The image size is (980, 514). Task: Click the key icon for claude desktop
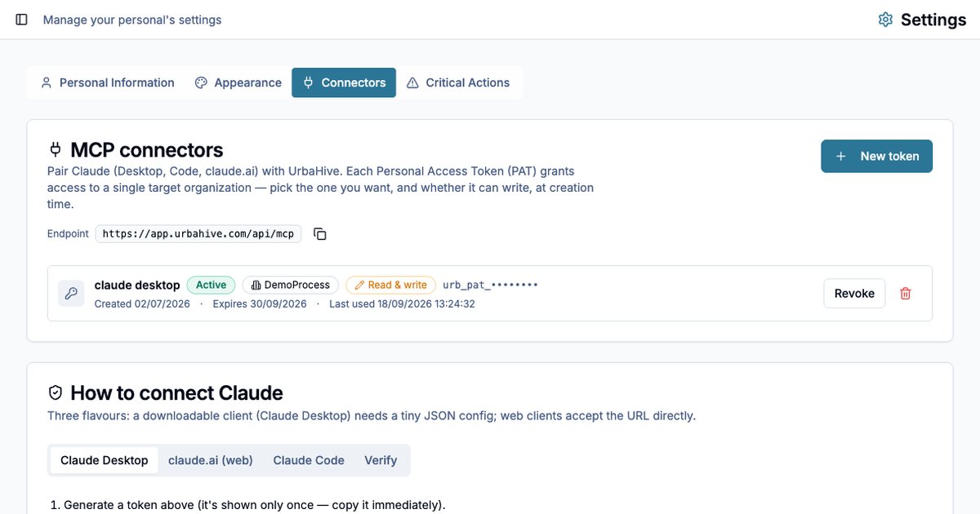click(71, 294)
